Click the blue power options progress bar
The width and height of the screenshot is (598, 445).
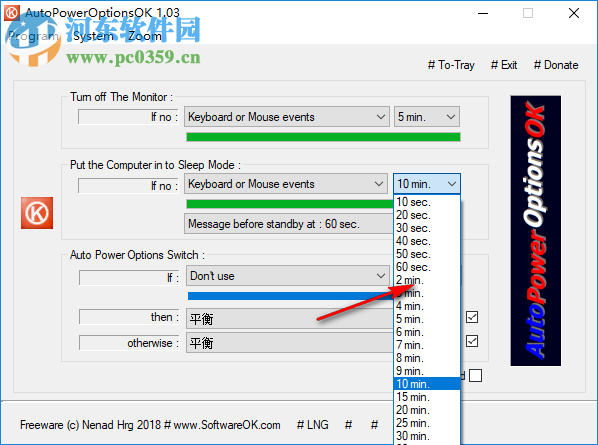[291, 296]
